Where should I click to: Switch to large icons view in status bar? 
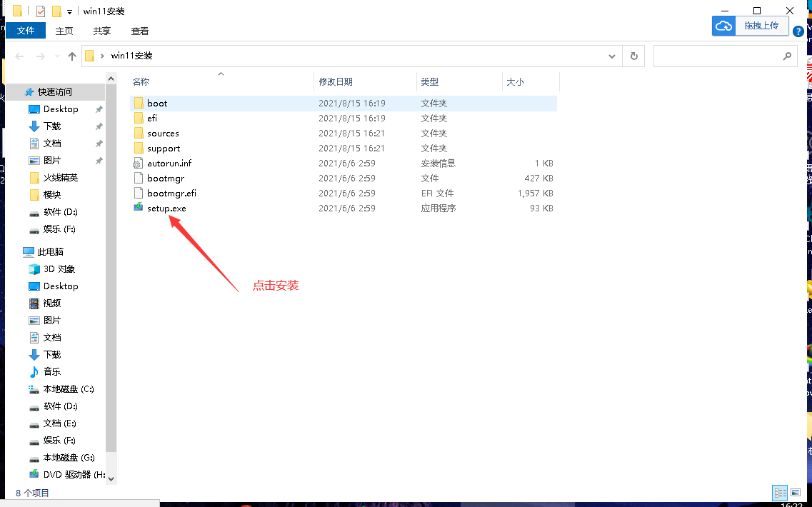(796, 493)
